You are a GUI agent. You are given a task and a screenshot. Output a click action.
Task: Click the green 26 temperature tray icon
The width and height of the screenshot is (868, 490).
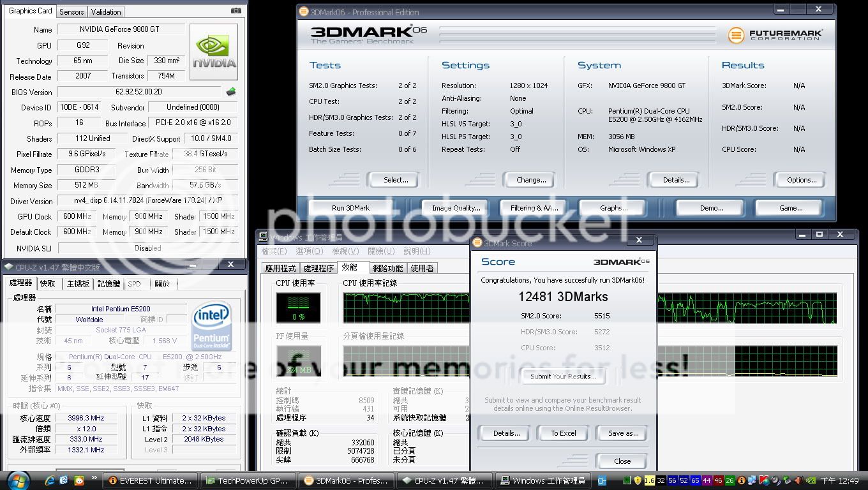point(730,480)
